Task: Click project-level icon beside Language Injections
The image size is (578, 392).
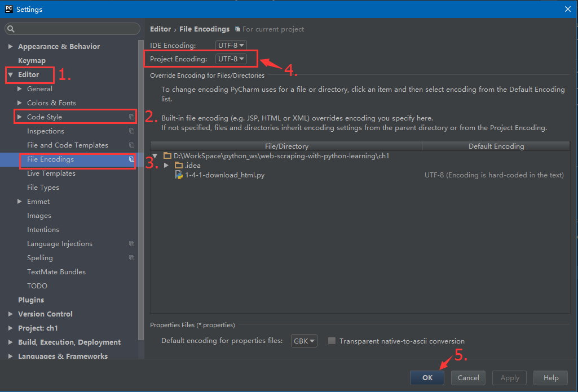Action: [x=131, y=244]
